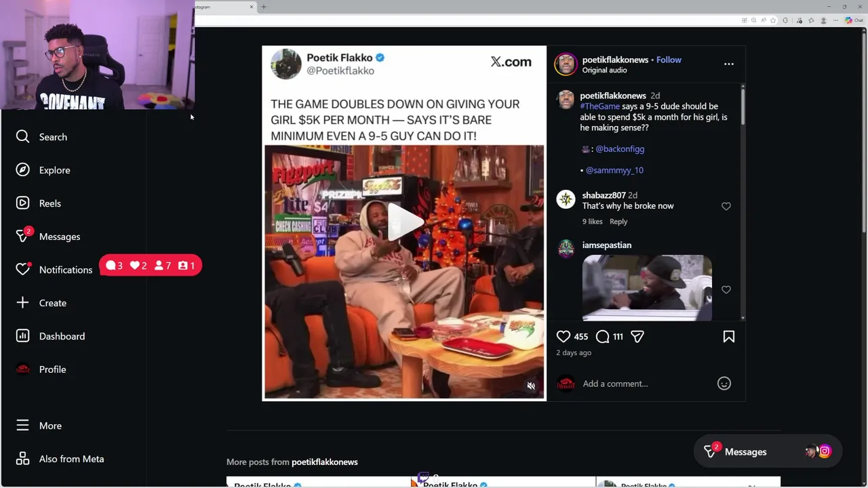Open iamsepastian's profile

(x=606, y=245)
